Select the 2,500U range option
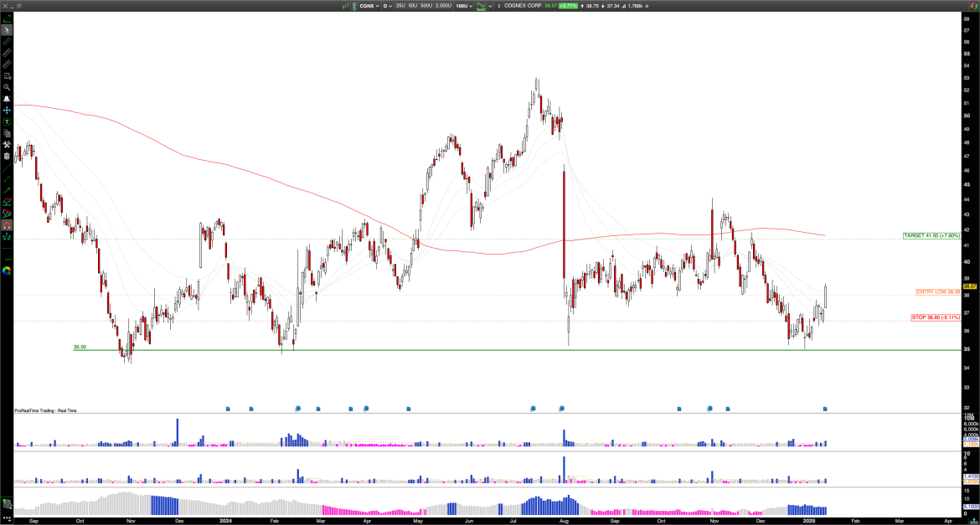The image size is (980, 525). (442, 5)
